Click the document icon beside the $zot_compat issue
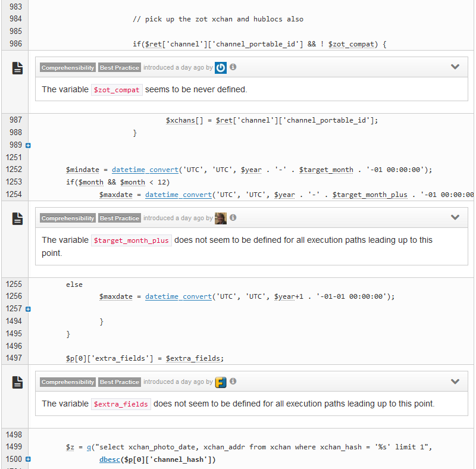 [18, 68]
